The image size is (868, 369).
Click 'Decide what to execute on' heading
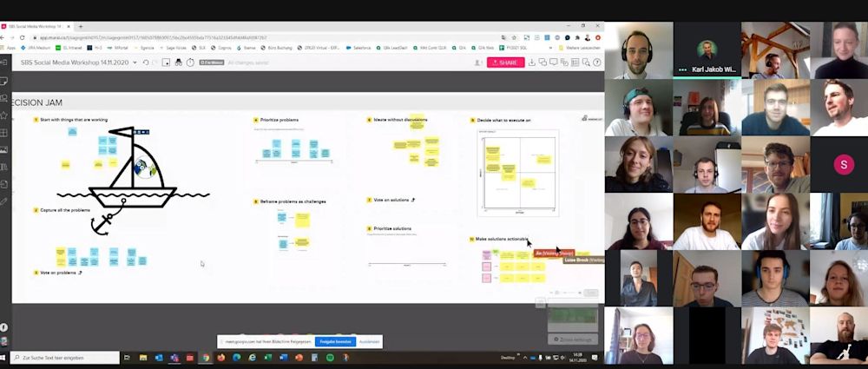click(503, 120)
